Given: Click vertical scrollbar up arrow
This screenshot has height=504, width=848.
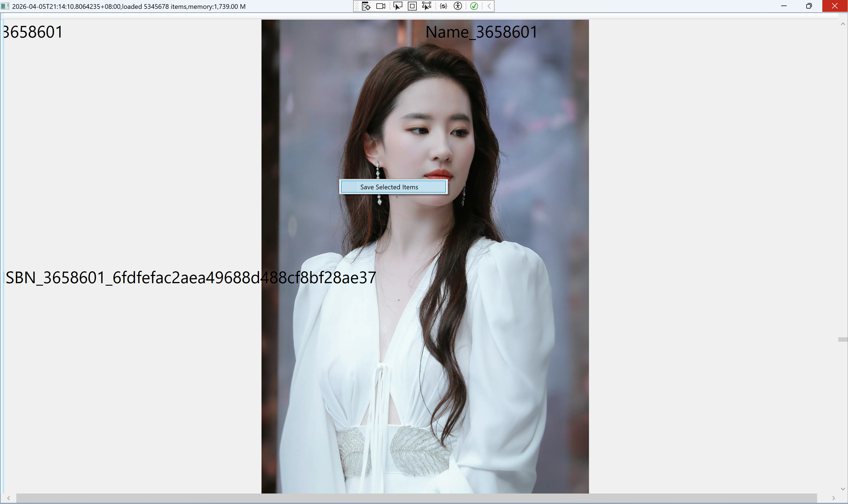Looking at the screenshot, I should click(x=843, y=24).
